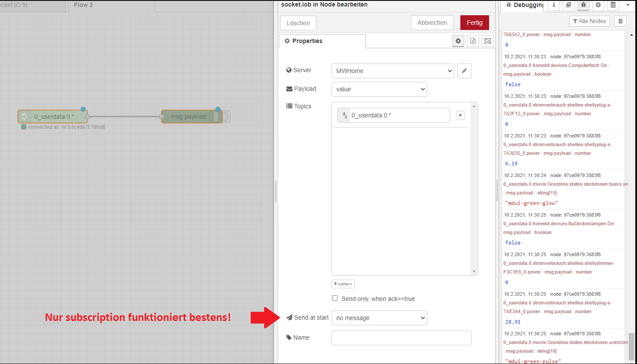Viewport: 637px width, 364px height.
Task: Open node appearance settings icon
Action: tap(488, 41)
